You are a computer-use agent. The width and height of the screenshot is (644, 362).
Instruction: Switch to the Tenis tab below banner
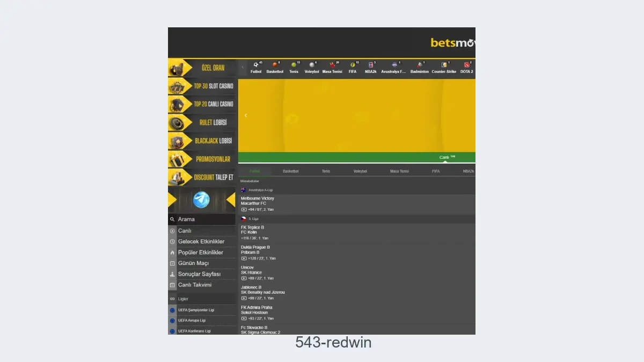point(326,171)
